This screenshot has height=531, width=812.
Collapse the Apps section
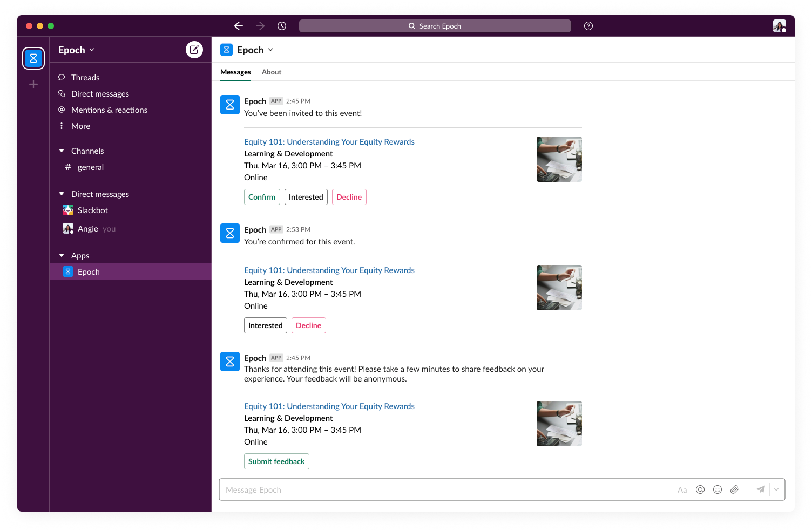(62, 256)
